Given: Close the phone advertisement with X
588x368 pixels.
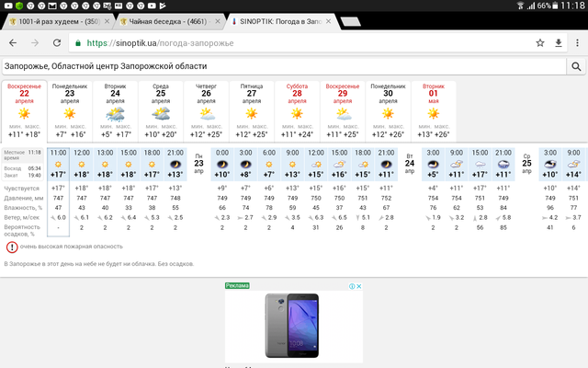Looking at the screenshot, I should coord(358,286).
